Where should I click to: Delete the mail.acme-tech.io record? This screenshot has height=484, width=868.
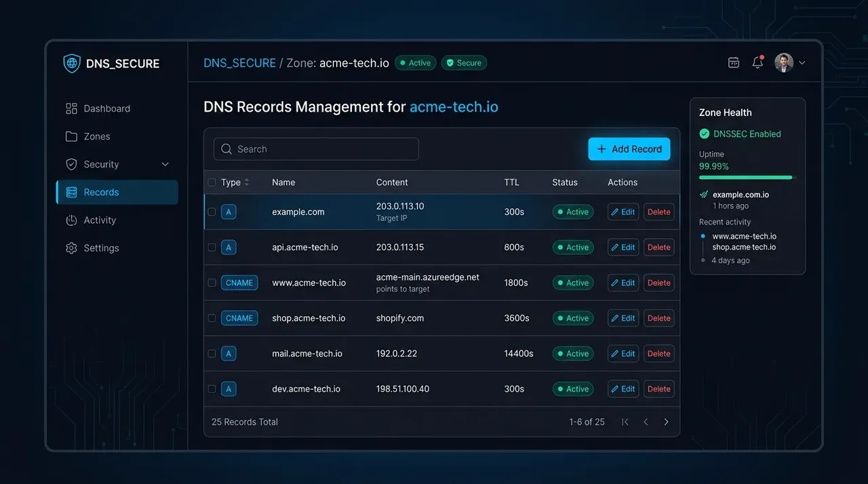tap(658, 354)
